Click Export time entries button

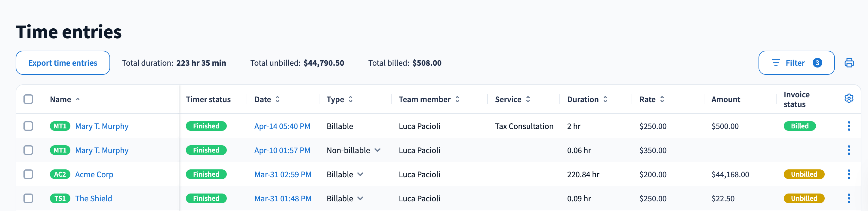(63, 63)
